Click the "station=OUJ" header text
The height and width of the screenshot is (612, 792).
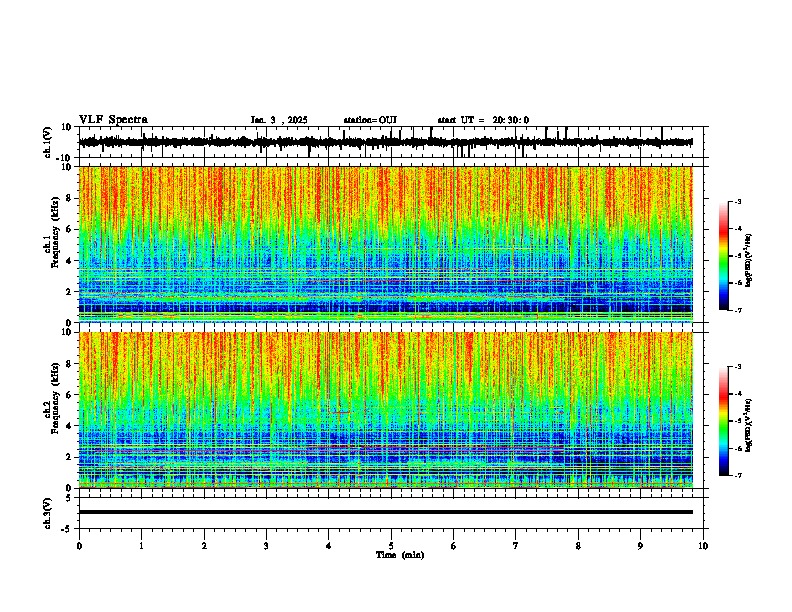click(370, 120)
